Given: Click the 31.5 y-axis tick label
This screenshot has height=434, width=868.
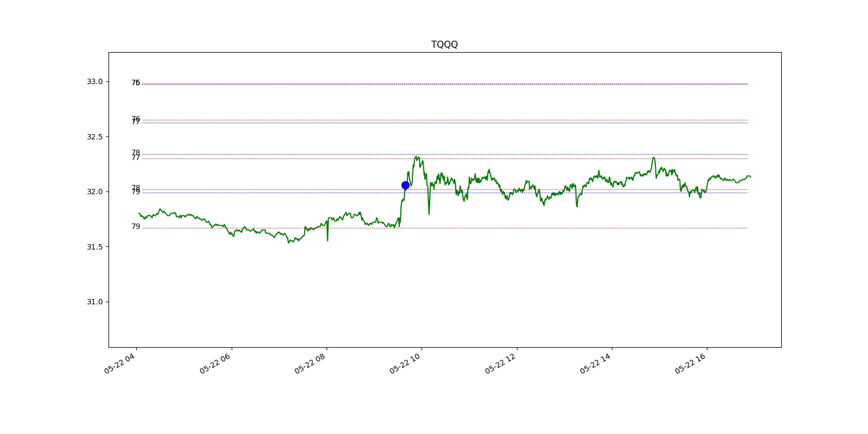Looking at the screenshot, I should (x=94, y=247).
